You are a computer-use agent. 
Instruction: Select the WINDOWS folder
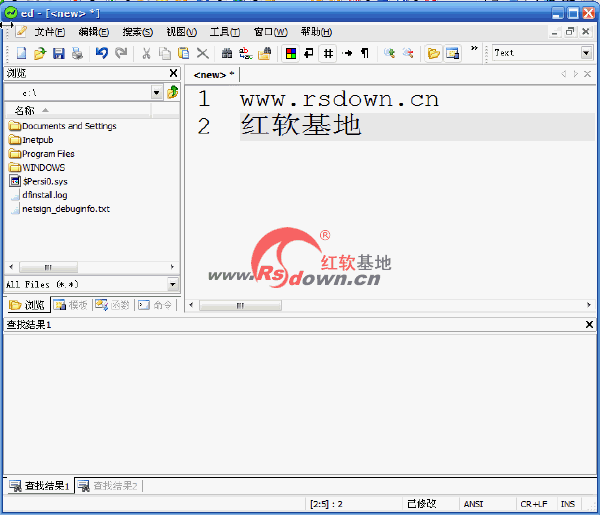tap(37, 168)
